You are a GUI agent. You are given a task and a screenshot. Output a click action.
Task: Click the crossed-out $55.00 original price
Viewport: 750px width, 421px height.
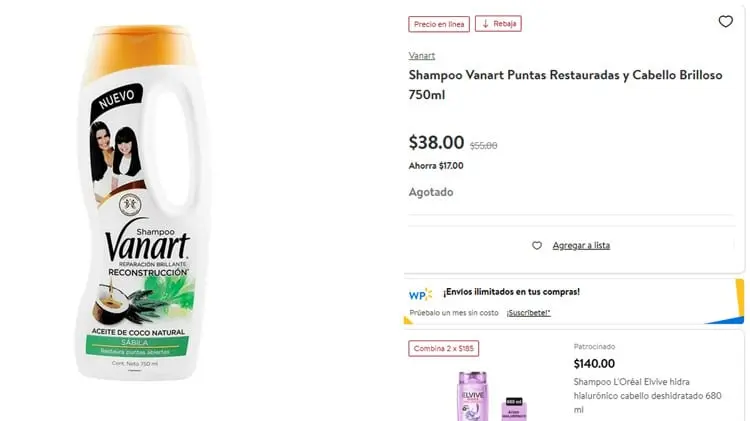(x=483, y=145)
